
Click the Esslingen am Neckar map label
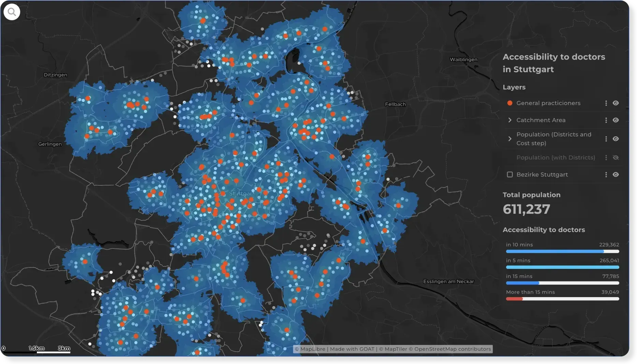pos(448,282)
